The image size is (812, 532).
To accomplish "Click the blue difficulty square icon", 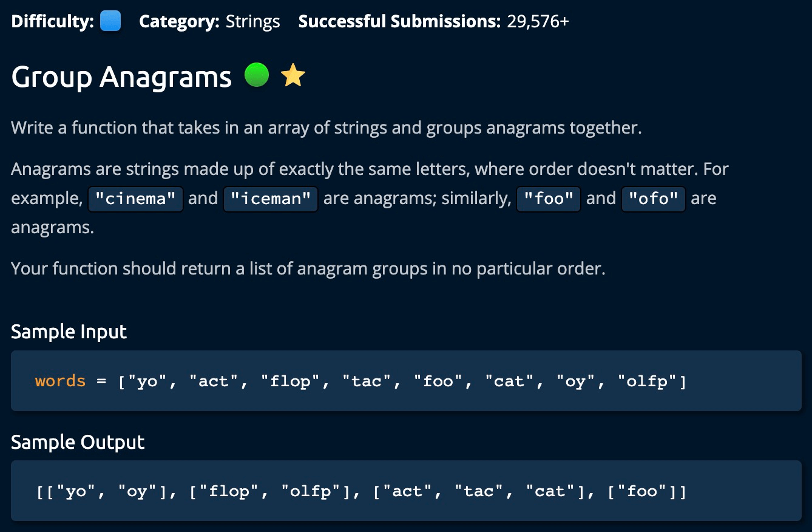I will [110, 22].
